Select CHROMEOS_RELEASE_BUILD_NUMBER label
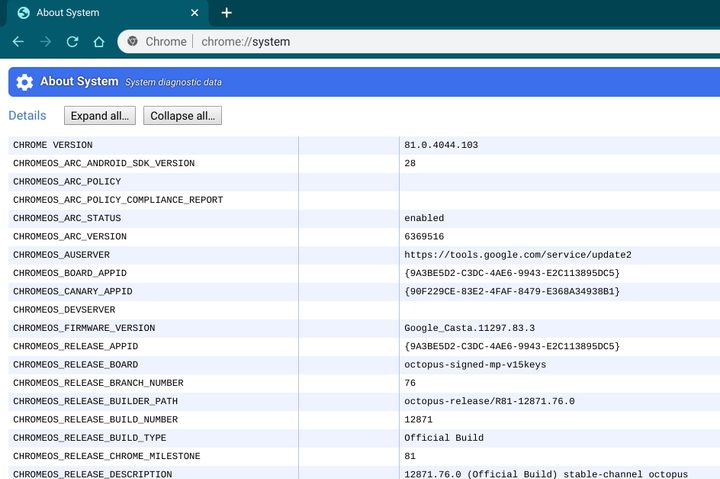 [x=96, y=420]
